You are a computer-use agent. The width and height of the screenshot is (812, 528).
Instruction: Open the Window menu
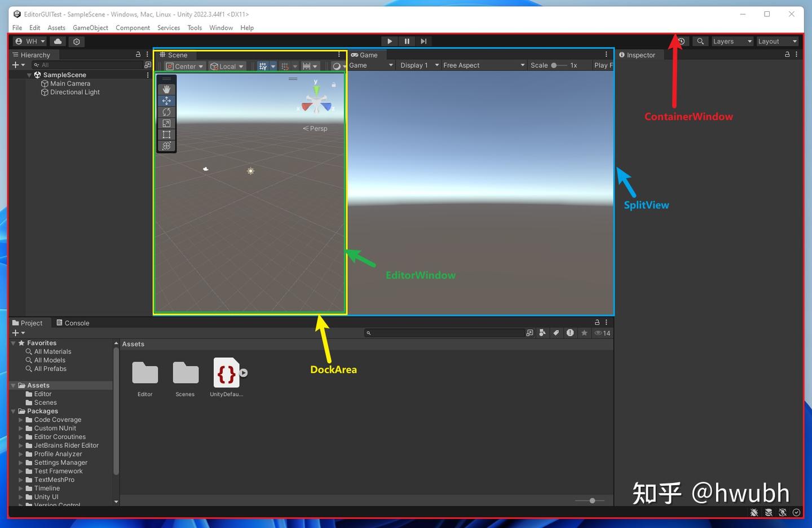[220, 28]
